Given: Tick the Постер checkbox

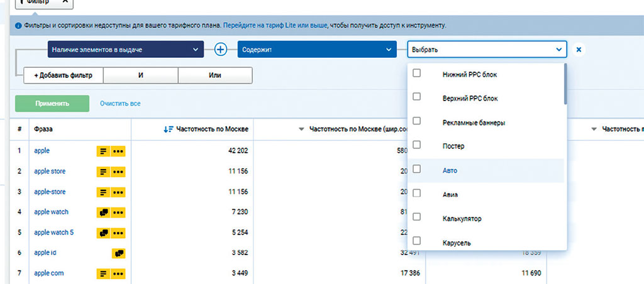Looking at the screenshot, I should click(416, 145).
